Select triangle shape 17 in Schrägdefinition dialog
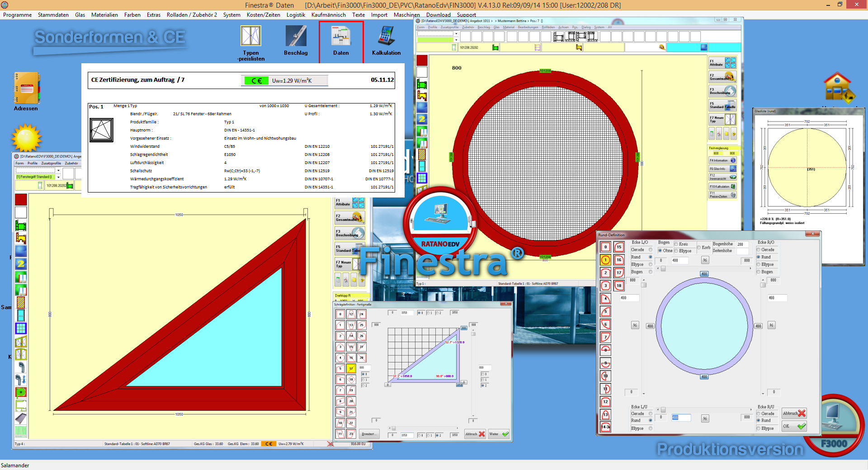This screenshot has height=470, width=868. point(351,369)
